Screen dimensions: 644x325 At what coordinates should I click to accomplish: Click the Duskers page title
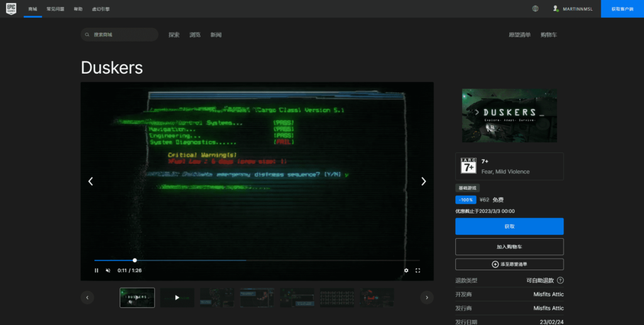pos(112,67)
